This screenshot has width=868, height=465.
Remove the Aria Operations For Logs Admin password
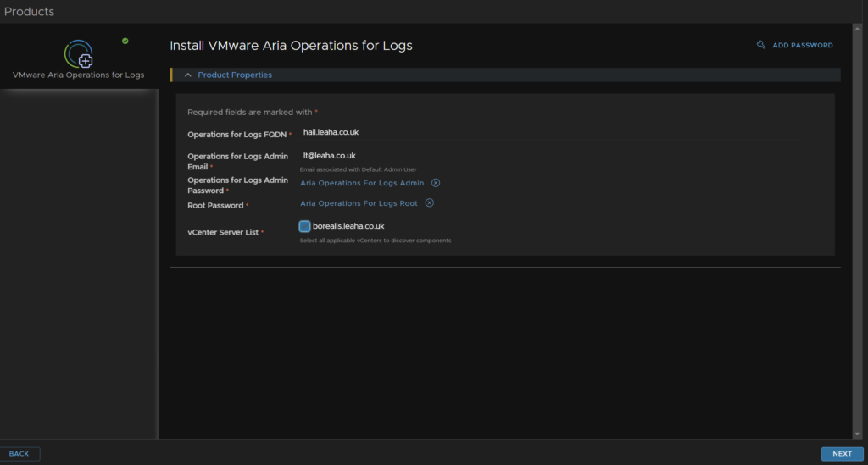coord(436,183)
